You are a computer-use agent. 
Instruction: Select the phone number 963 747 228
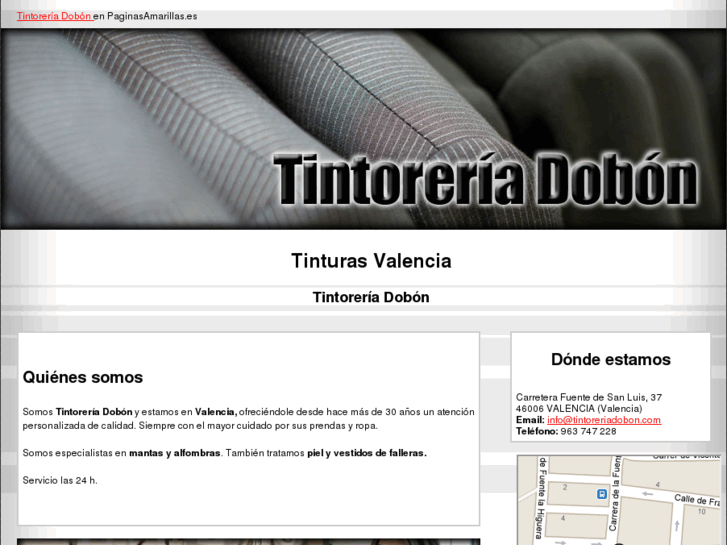point(588,431)
